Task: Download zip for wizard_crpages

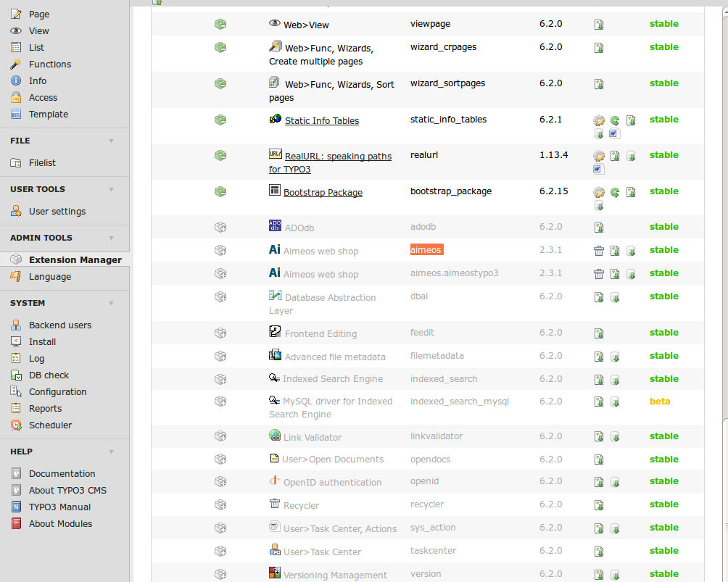Action: point(599,48)
